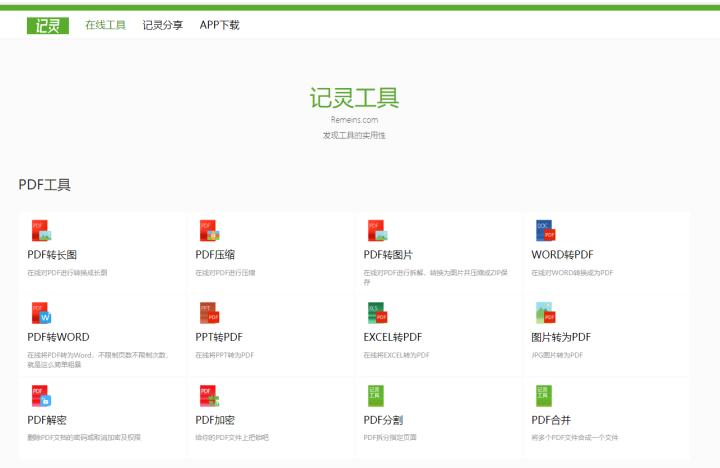
Task: Click the PDF工具 section heading
Action: 45,185
